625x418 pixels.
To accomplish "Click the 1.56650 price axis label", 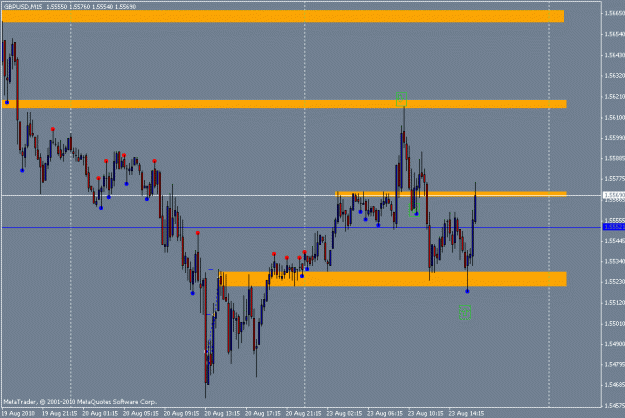I will click(614, 13).
